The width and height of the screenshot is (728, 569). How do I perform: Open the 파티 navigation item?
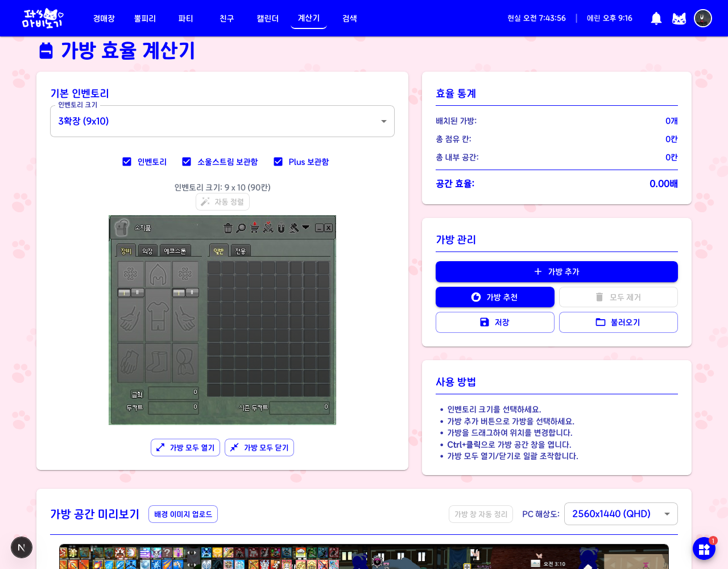point(186,18)
